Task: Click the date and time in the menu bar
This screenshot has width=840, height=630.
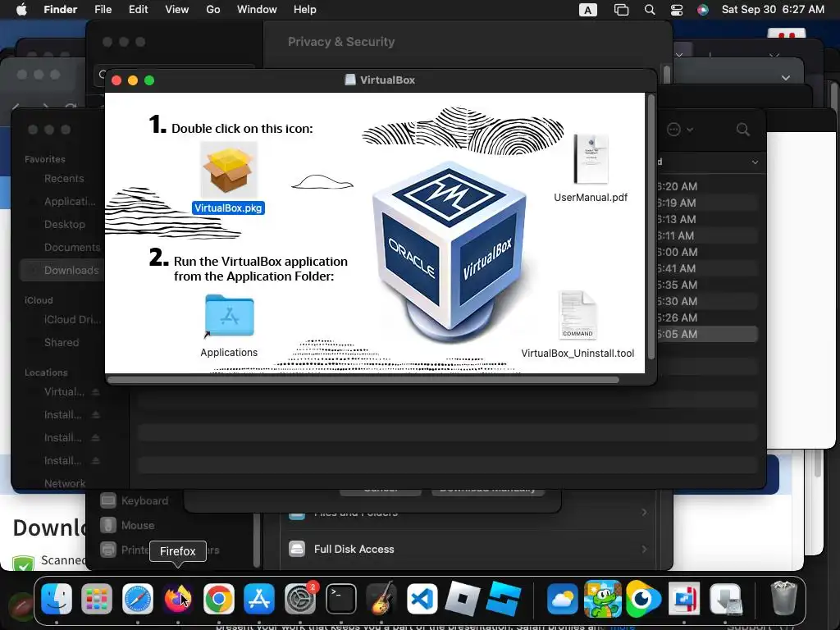Action: pos(773,10)
